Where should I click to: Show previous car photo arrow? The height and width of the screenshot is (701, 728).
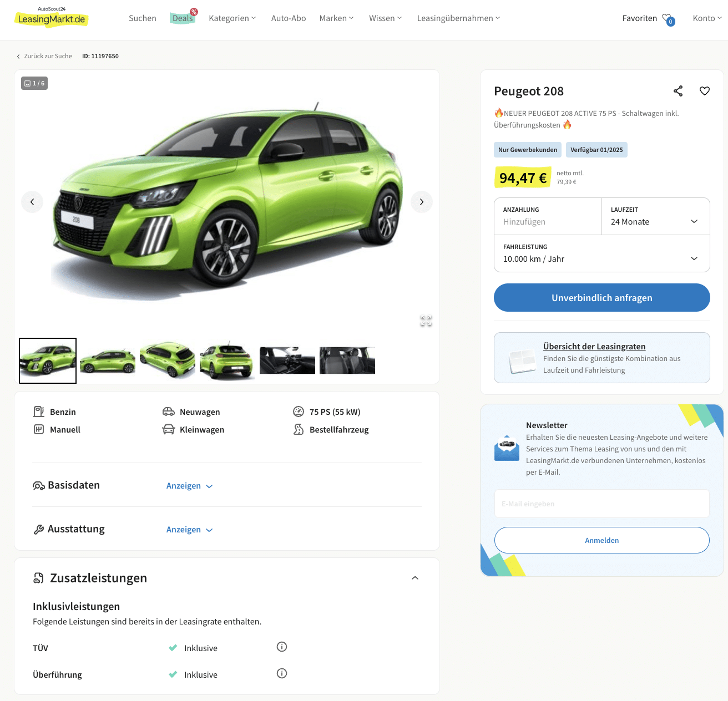(x=32, y=202)
